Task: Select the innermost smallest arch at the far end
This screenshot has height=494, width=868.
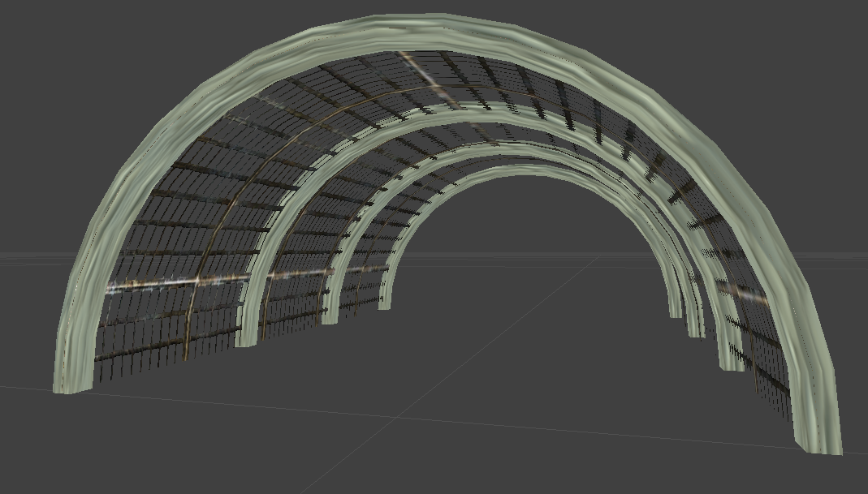Action: point(526,171)
